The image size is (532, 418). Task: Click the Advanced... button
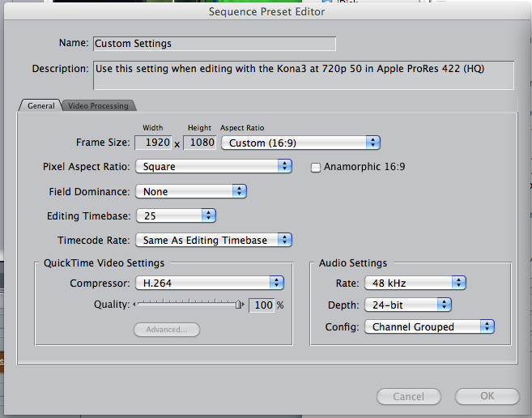[x=167, y=330]
